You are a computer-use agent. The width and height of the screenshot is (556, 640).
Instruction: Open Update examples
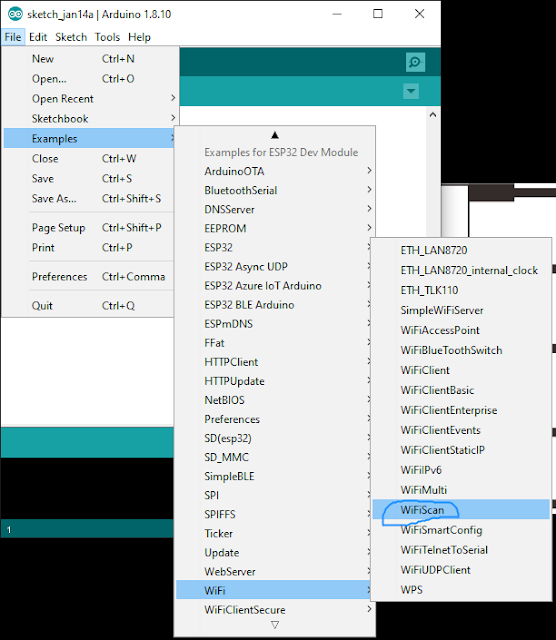[274, 553]
